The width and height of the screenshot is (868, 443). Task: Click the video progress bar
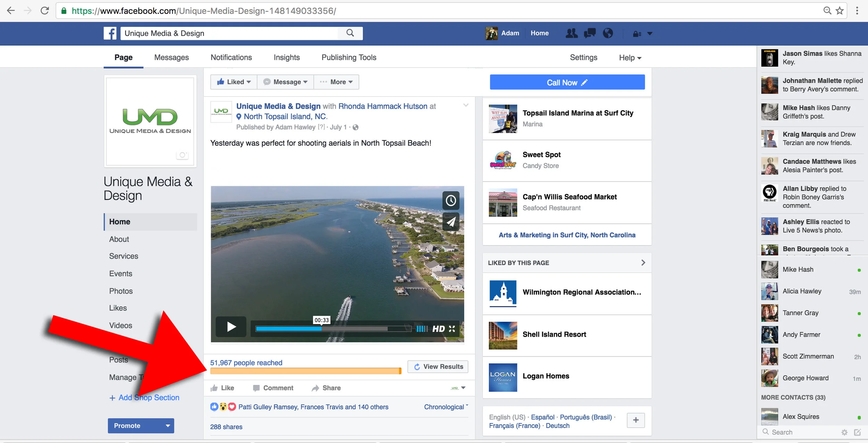(x=333, y=329)
